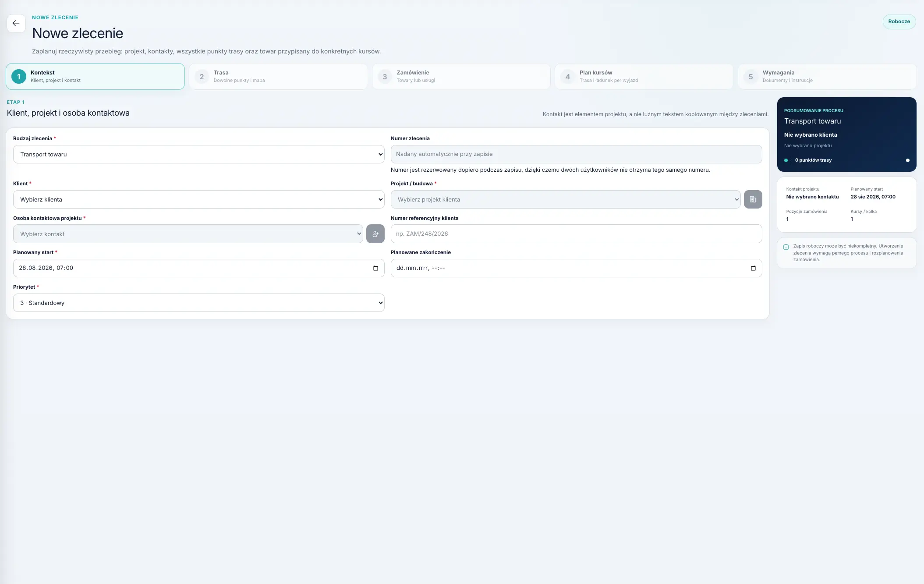Add a new contact person icon
This screenshot has width=924, height=584.
pyautogui.click(x=375, y=234)
